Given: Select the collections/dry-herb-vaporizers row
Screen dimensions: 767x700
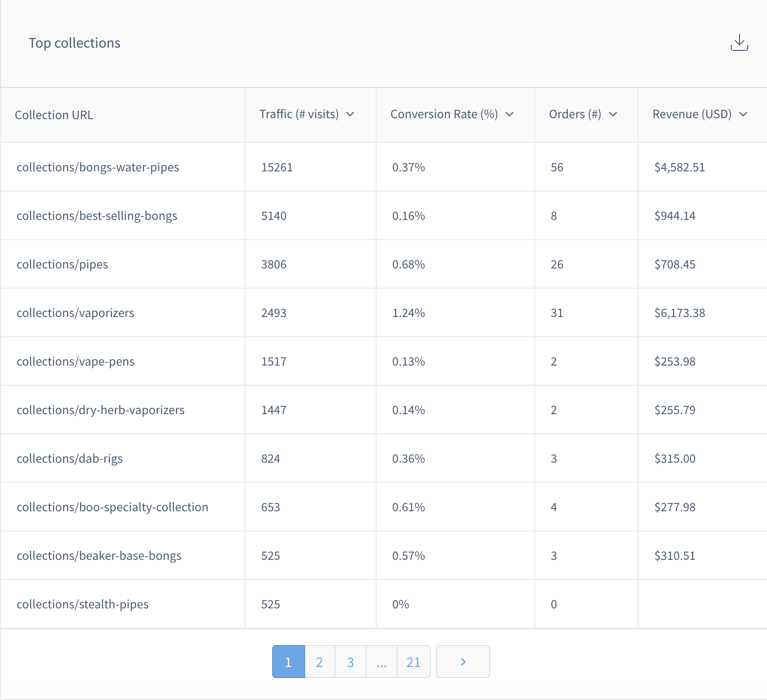Looking at the screenshot, I should pyautogui.click(x=101, y=410).
